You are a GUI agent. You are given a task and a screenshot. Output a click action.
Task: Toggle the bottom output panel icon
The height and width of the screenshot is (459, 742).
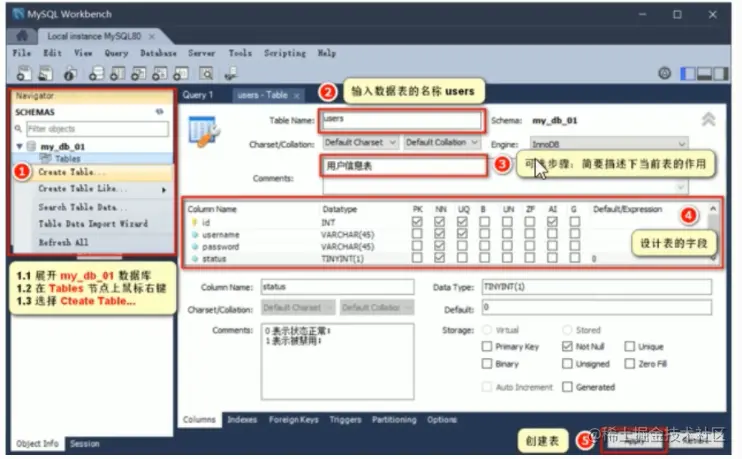pos(704,74)
